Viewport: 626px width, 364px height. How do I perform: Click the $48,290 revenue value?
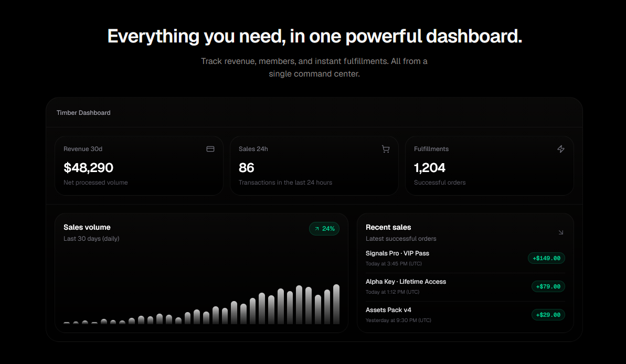(x=88, y=168)
